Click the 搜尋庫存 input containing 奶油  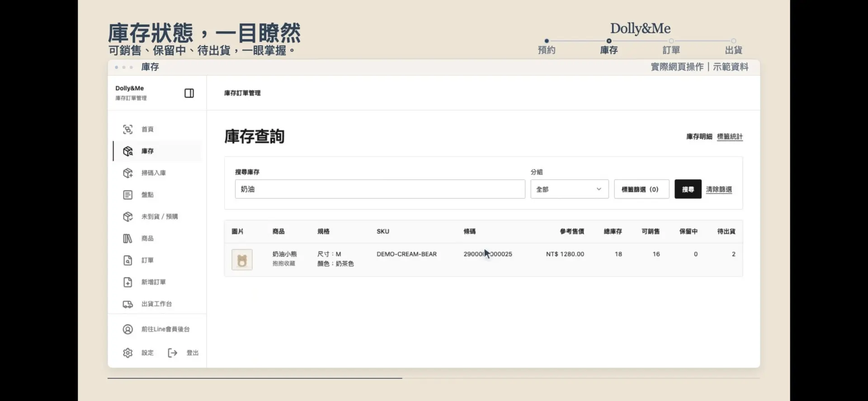pos(380,189)
